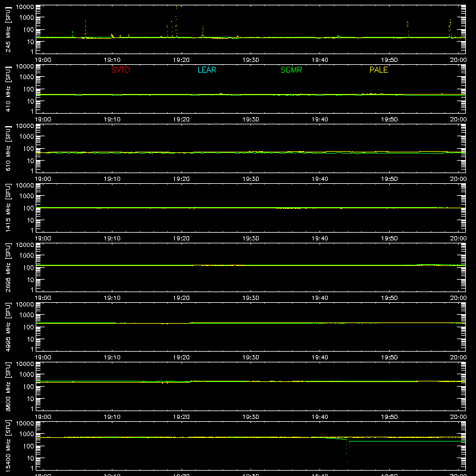Click the 1000 tick label on 410 MHz axis
This screenshot has height=476, width=476.
coord(27,77)
